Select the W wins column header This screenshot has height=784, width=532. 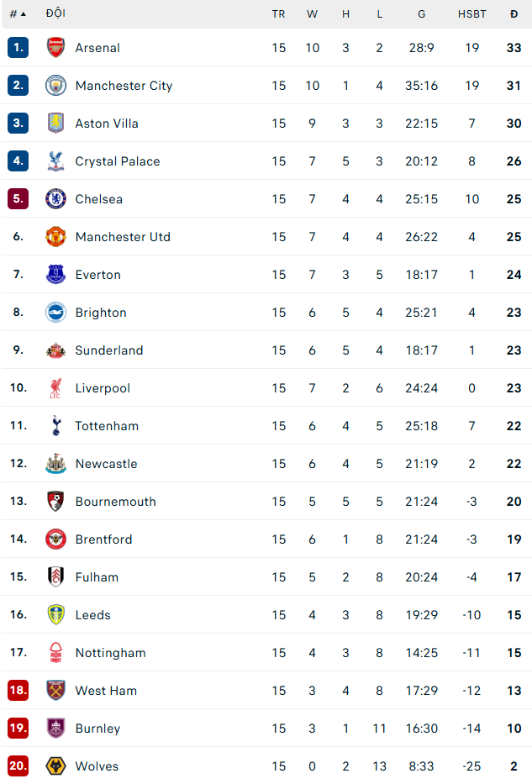[x=312, y=13]
